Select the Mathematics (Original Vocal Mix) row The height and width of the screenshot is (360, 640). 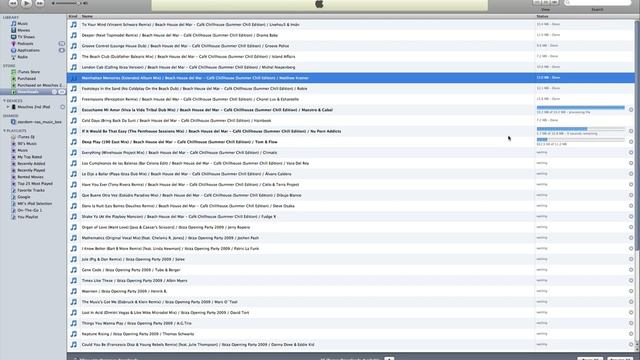pyautogui.click(x=351, y=238)
